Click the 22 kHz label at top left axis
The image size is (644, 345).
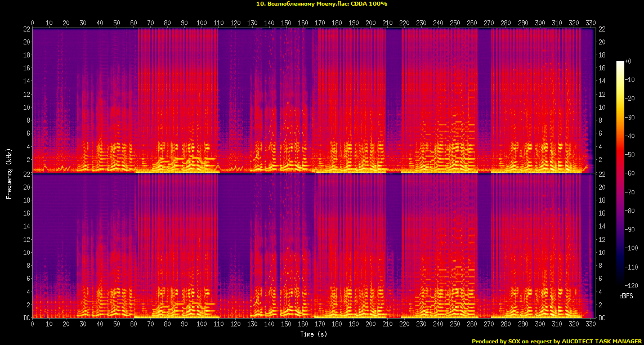click(x=25, y=29)
